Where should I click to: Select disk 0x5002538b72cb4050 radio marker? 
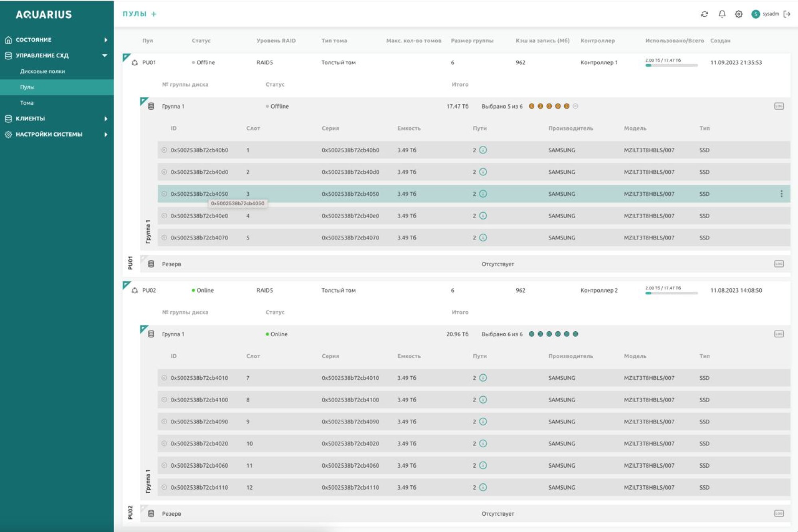point(164,194)
